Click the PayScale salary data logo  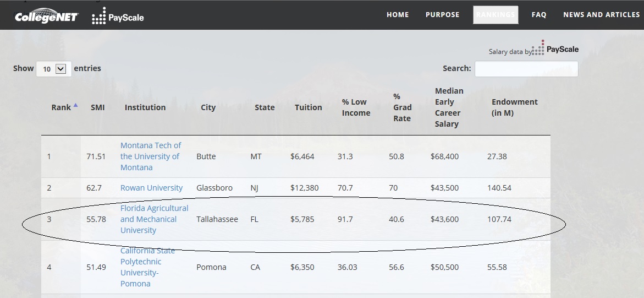(x=554, y=48)
